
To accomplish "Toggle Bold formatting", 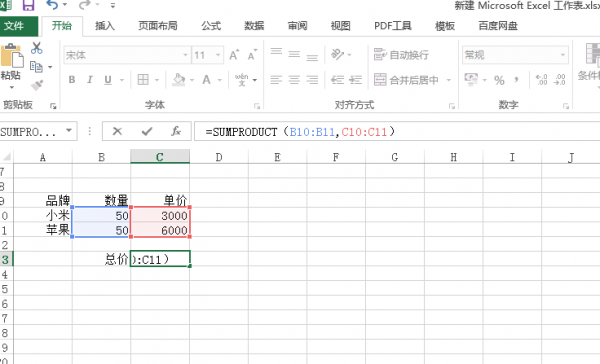I will point(72,80).
